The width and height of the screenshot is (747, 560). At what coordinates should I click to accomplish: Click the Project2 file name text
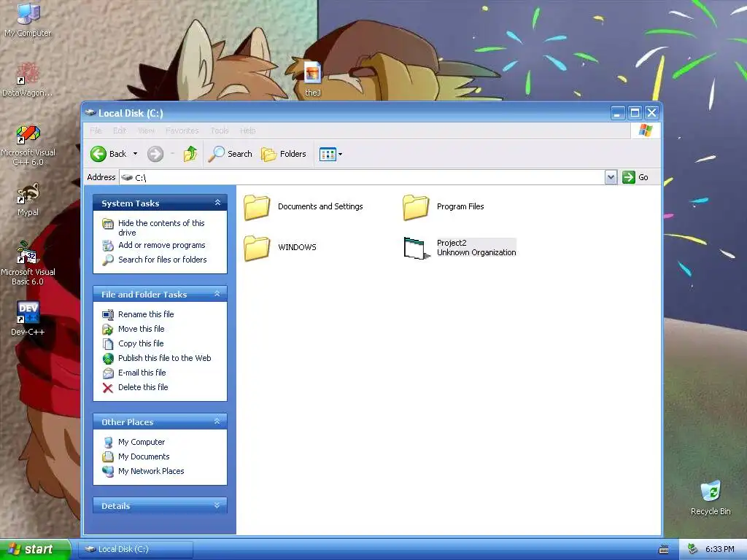[x=452, y=243]
